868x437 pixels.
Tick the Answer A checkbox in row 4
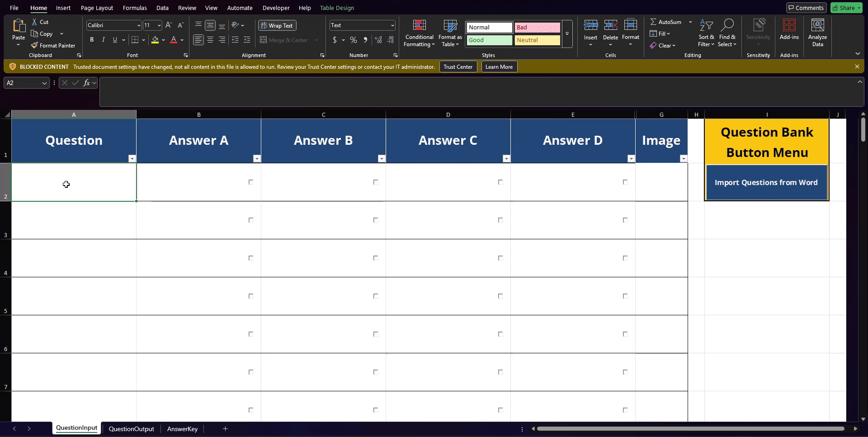click(251, 258)
